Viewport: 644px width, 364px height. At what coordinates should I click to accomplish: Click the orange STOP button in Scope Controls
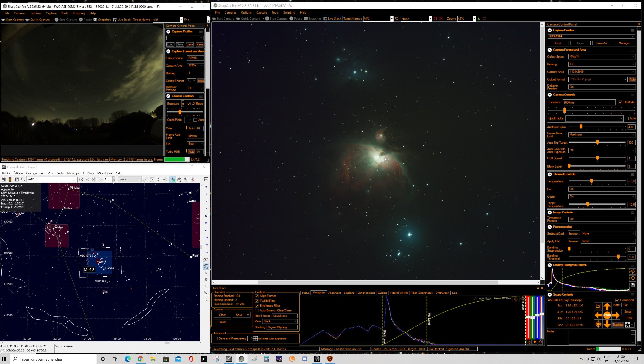pos(607,315)
